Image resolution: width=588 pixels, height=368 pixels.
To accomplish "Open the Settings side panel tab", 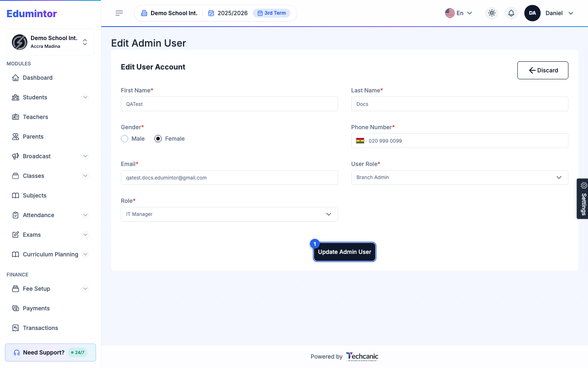I will (583, 199).
